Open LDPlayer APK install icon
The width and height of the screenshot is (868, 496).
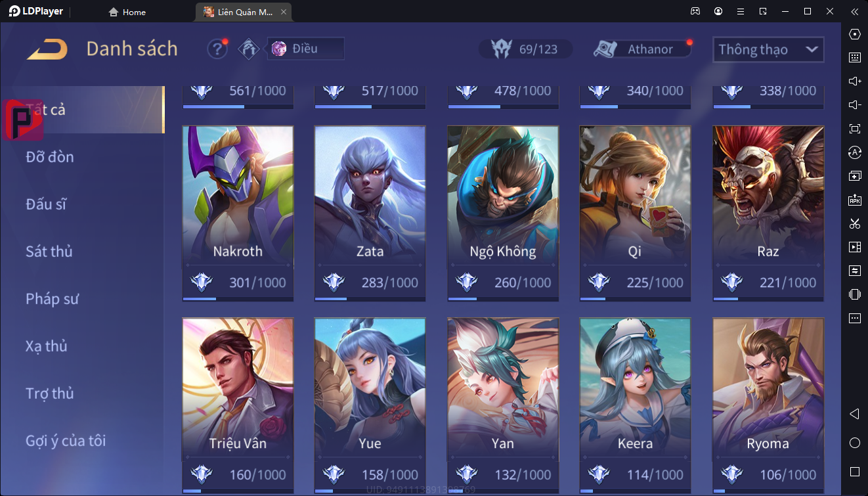pyautogui.click(x=854, y=200)
